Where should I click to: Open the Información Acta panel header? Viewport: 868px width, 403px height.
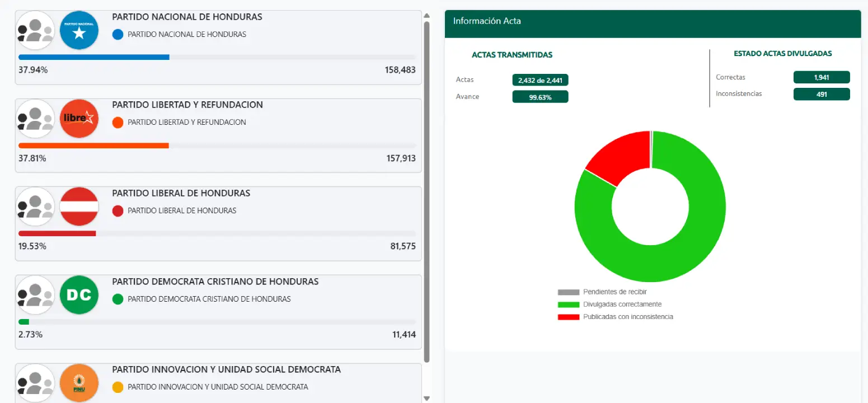pos(486,21)
